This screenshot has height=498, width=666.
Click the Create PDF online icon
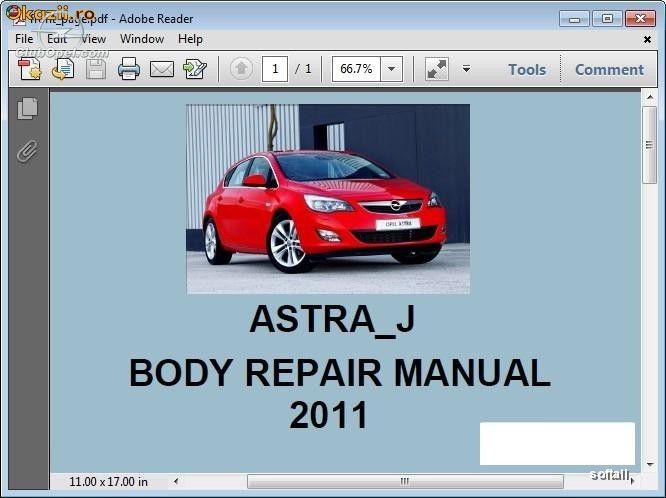(x=30, y=69)
